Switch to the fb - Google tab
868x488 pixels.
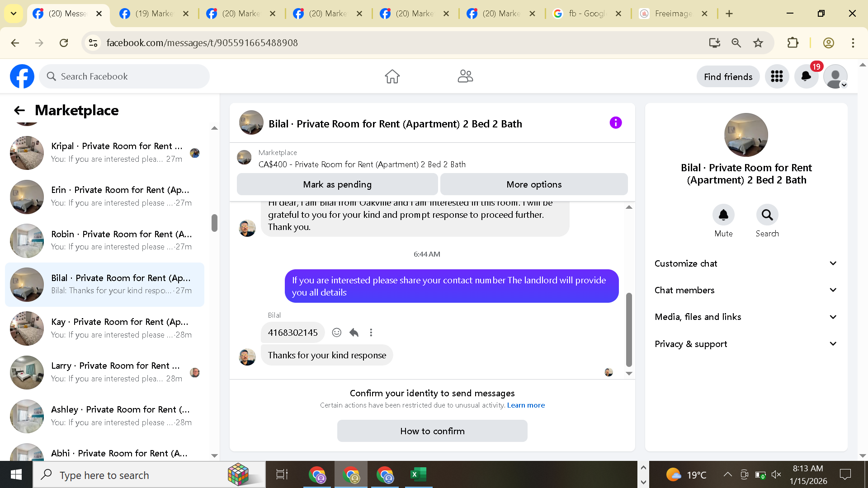tap(586, 14)
